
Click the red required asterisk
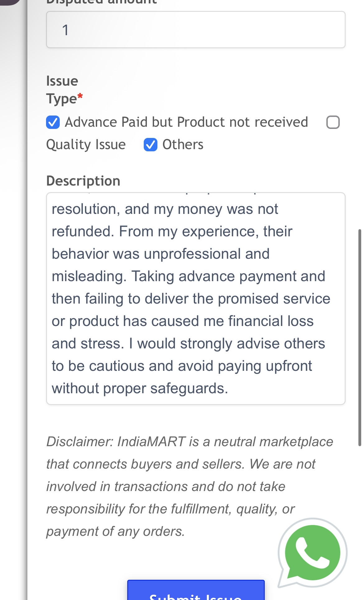tap(80, 97)
